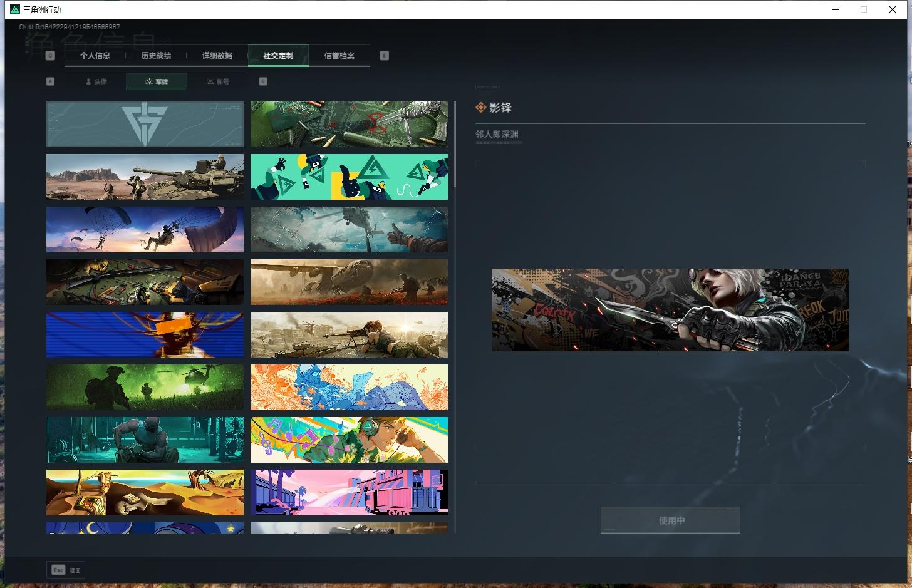Click the 使用中 button
The image size is (912, 588).
click(x=670, y=520)
